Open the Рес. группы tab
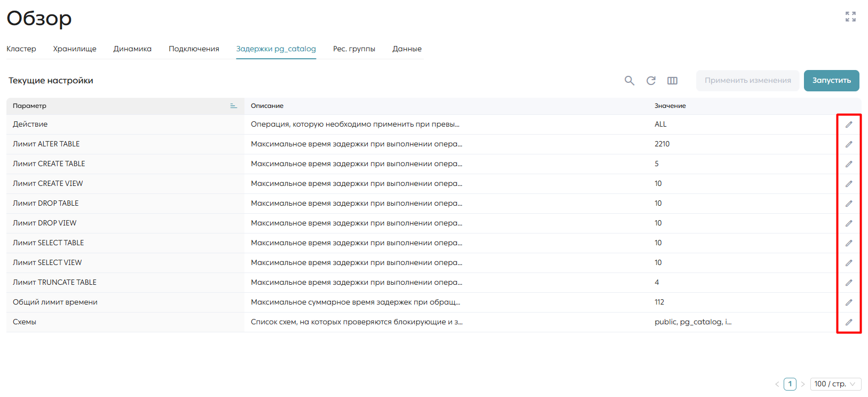 coord(354,49)
